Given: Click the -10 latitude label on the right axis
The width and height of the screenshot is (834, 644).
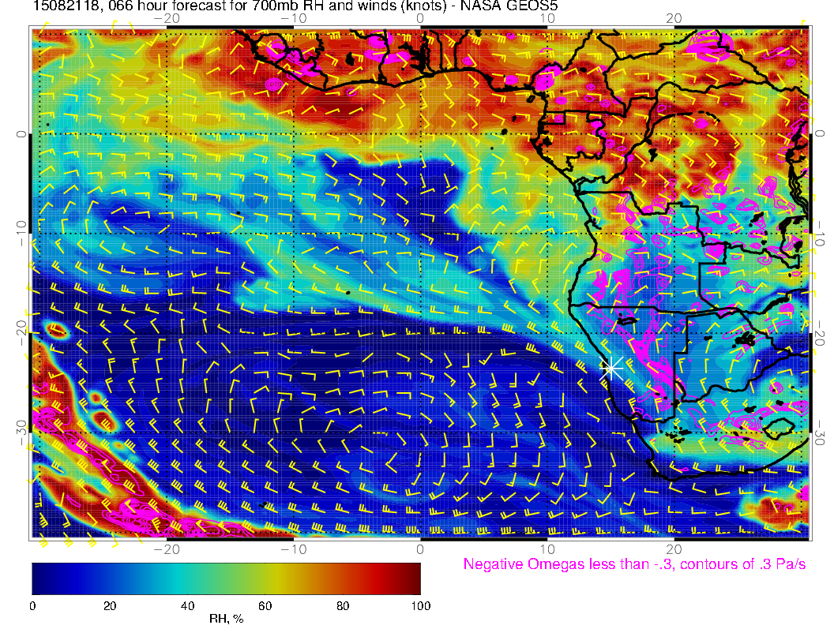Looking at the screenshot, I should tap(821, 234).
